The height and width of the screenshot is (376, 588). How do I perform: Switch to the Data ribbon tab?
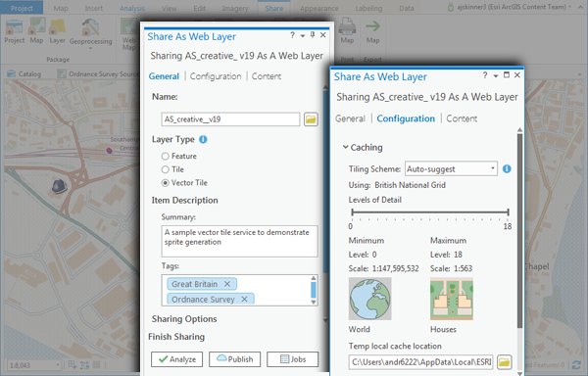[x=407, y=8]
